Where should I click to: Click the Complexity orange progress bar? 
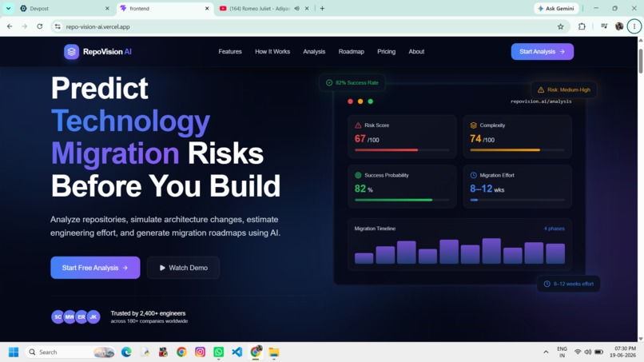505,150
